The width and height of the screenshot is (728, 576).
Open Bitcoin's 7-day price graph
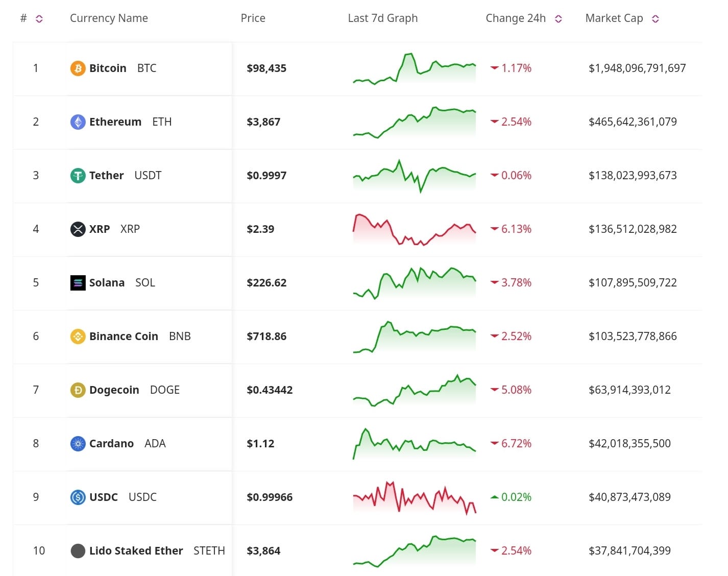point(414,68)
